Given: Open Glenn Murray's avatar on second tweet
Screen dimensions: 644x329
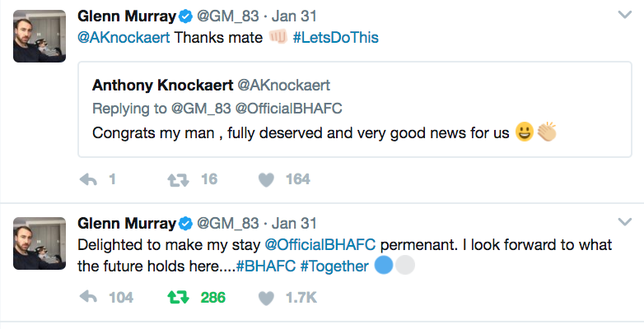Looking at the screenshot, I should pos(40,243).
